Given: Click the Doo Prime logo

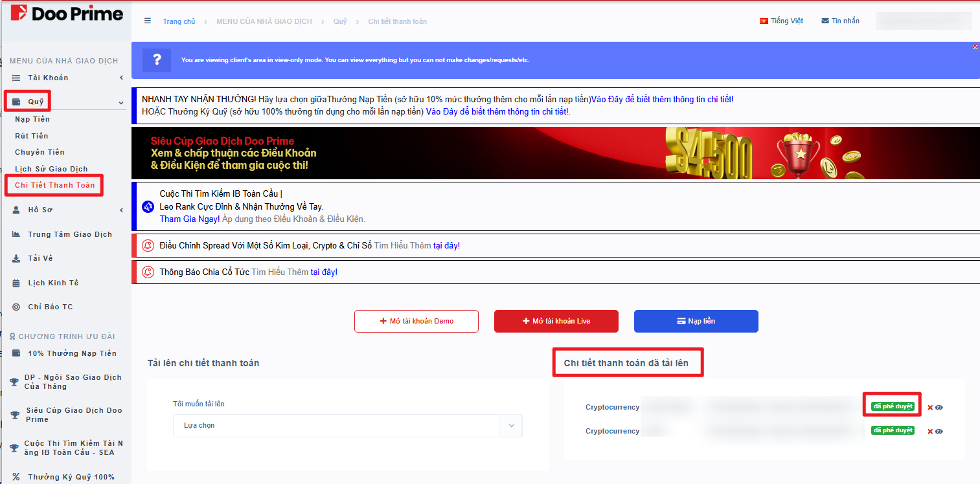Looking at the screenshot, I should (x=67, y=13).
